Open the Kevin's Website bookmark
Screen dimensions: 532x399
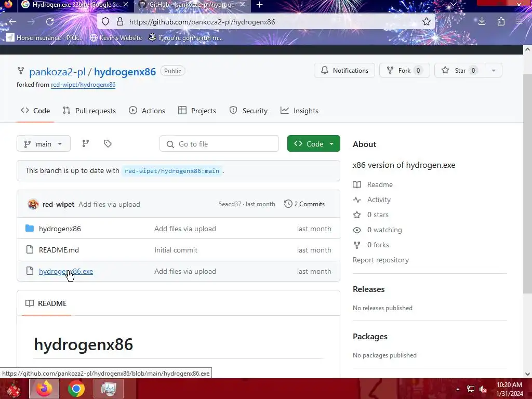(x=116, y=37)
